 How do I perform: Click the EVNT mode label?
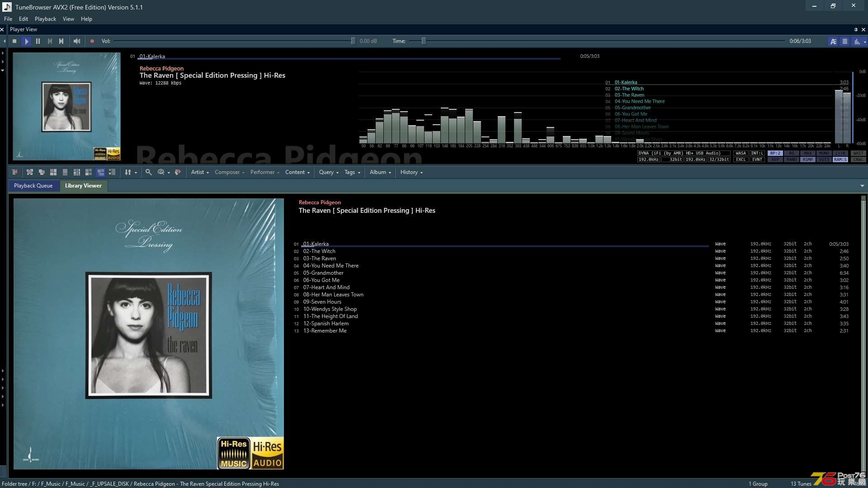pyautogui.click(x=757, y=160)
